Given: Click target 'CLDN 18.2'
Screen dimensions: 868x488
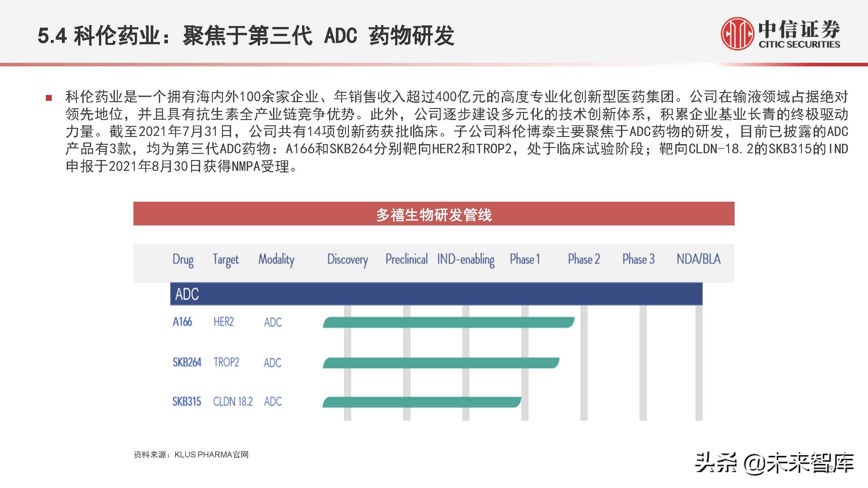Looking at the screenshot, I should click(233, 401).
